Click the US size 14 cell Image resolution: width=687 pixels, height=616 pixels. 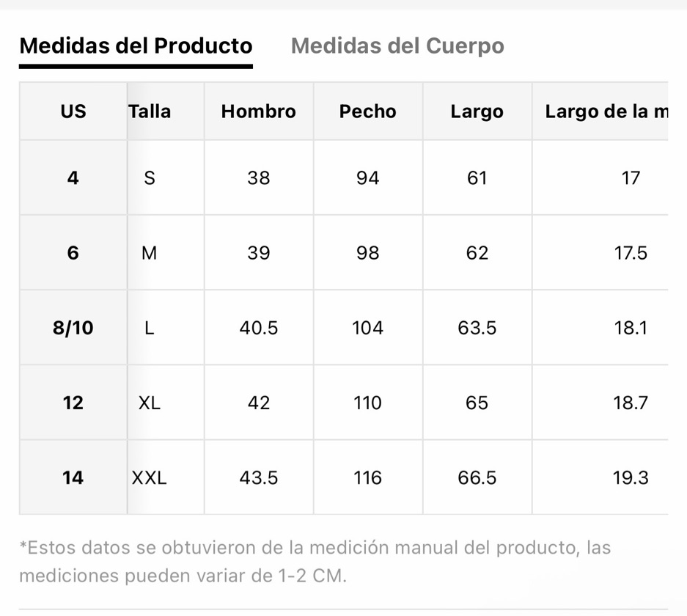pyautogui.click(x=73, y=477)
